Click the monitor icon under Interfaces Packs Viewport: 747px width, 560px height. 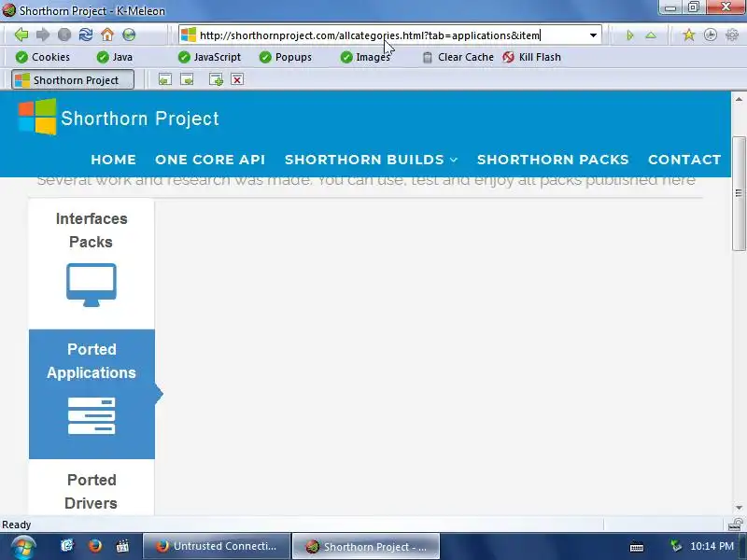(x=91, y=285)
